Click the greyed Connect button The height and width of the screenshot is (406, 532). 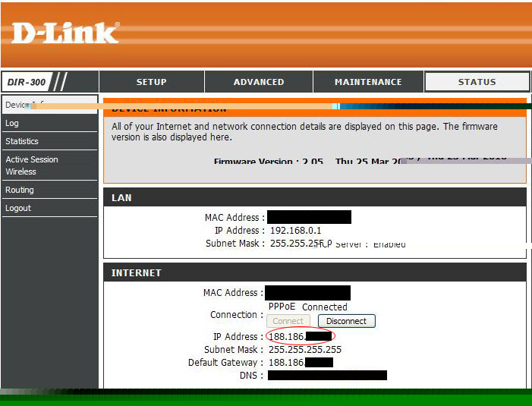coord(288,321)
